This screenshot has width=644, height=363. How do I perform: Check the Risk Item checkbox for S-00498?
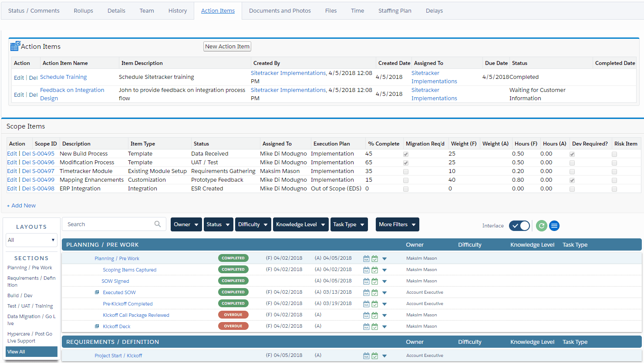pyautogui.click(x=614, y=189)
